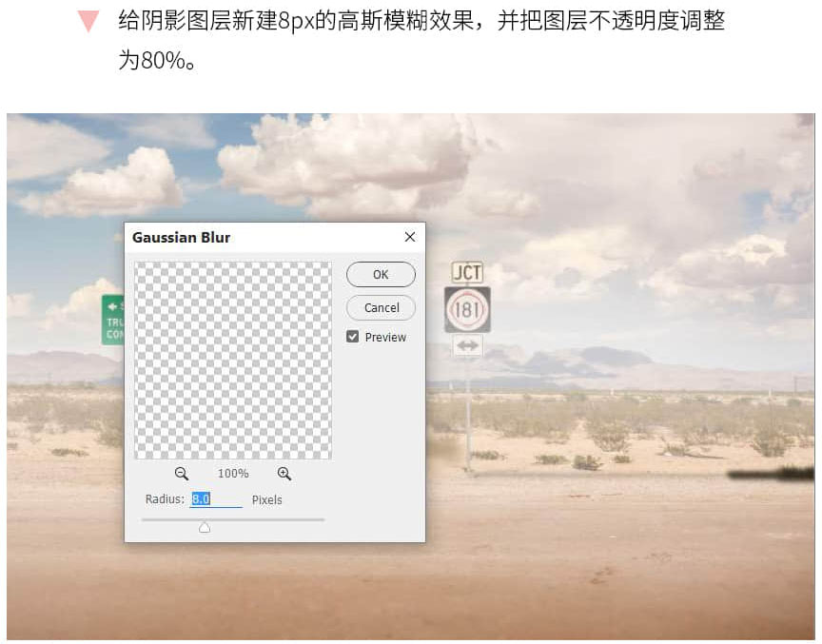The image size is (822, 644).
Task: Toggle the Preview checkbox
Action: point(353,337)
